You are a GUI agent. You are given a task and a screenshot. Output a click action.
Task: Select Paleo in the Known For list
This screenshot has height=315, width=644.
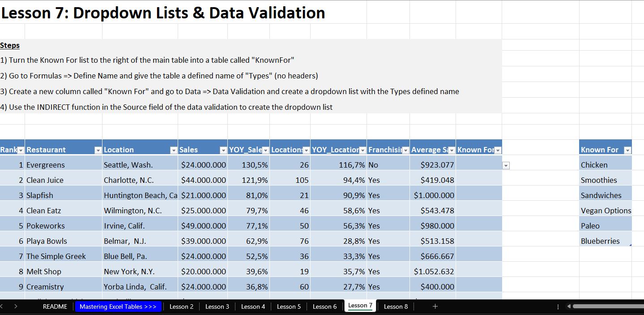point(606,226)
